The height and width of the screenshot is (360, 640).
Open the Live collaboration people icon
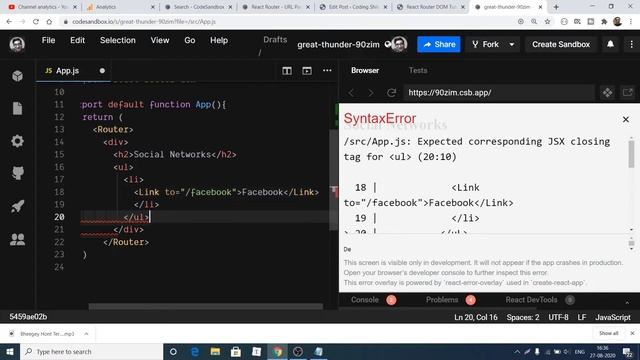coord(17,239)
